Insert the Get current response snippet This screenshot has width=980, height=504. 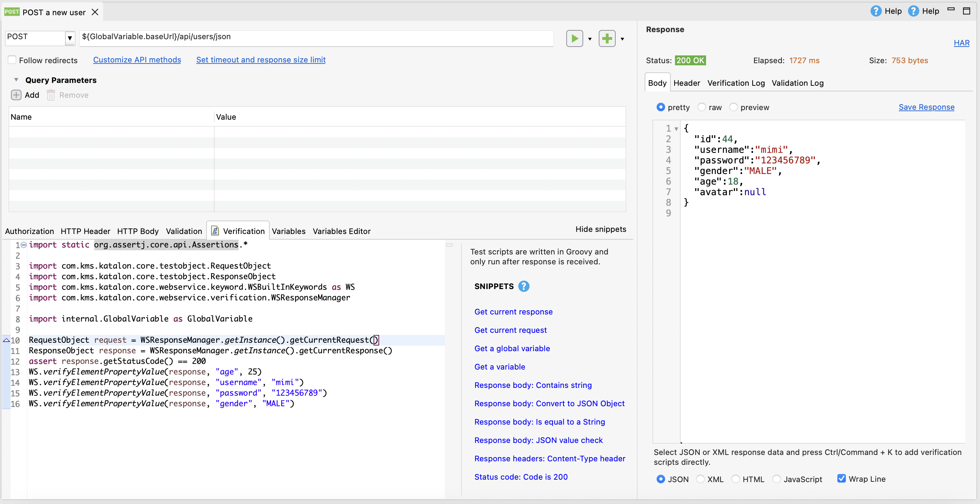513,312
